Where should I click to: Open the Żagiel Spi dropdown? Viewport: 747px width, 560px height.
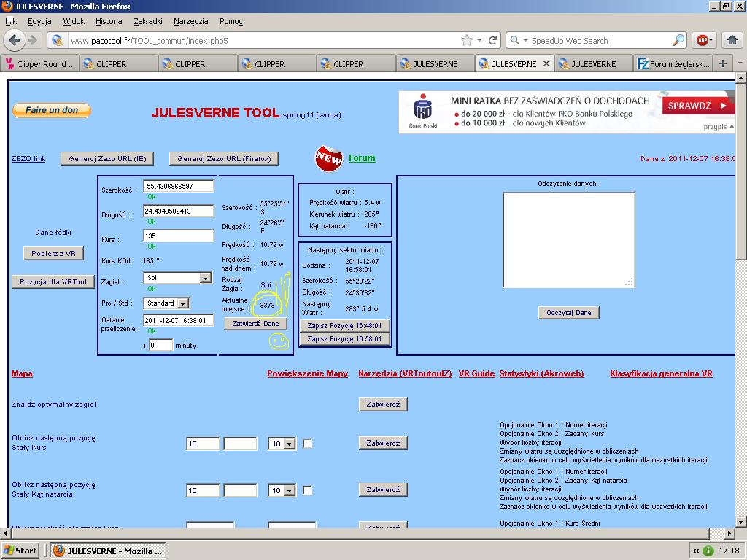click(x=205, y=278)
